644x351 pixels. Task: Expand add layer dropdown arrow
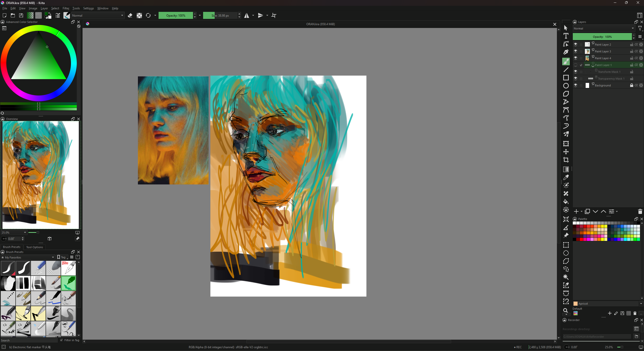(x=582, y=211)
